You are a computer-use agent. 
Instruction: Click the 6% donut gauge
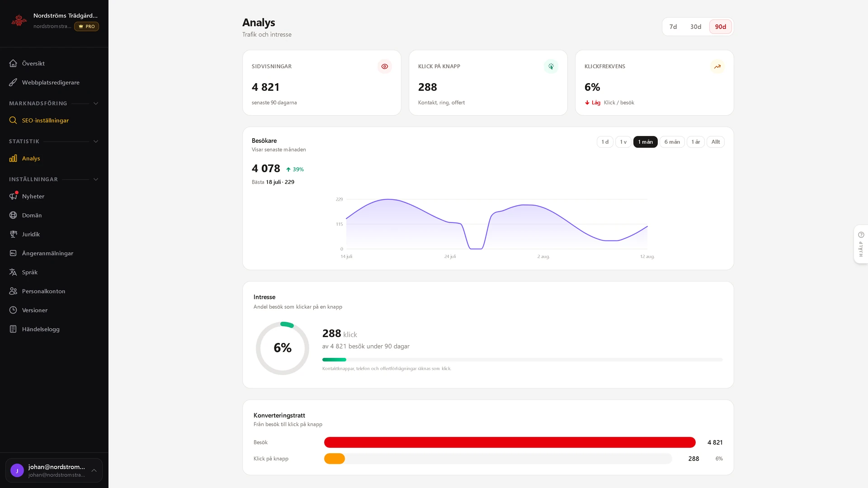click(x=283, y=348)
